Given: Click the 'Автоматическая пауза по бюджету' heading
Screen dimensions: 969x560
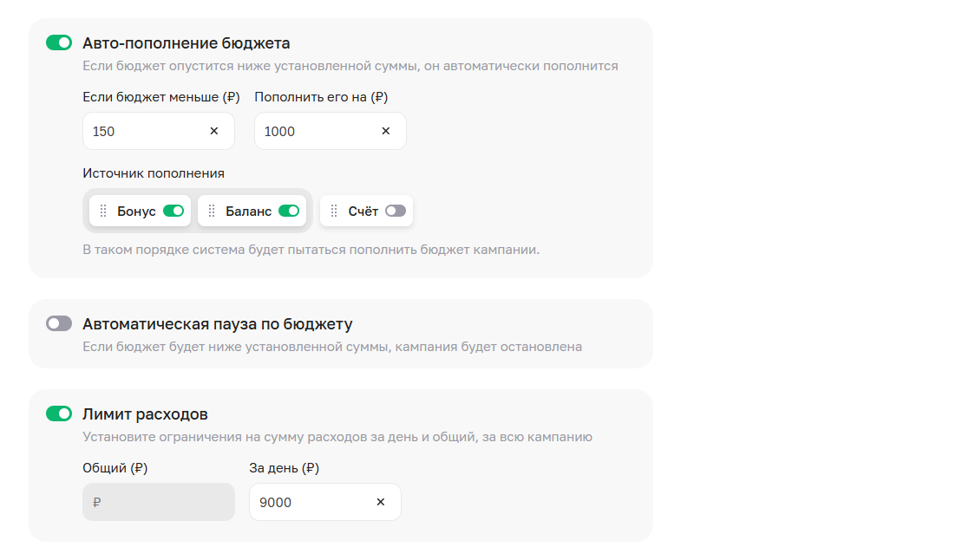Looking at the screenshot, I should click(218, 324).
